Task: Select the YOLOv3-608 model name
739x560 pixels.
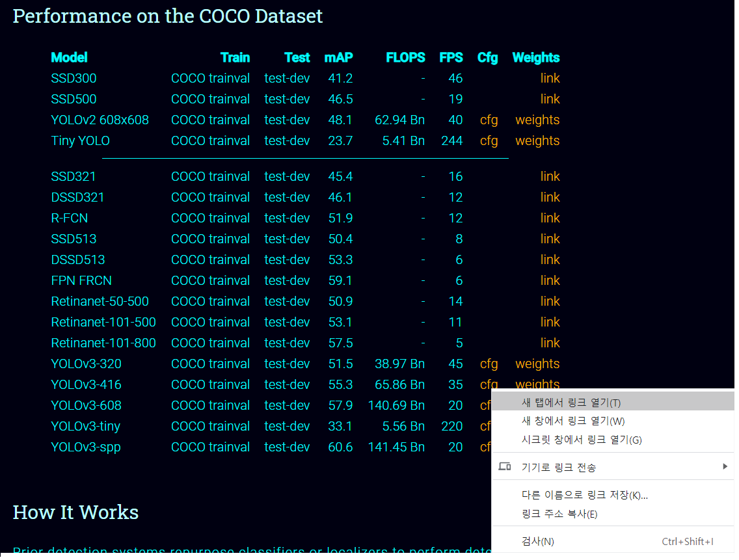Action: point(87,405)
